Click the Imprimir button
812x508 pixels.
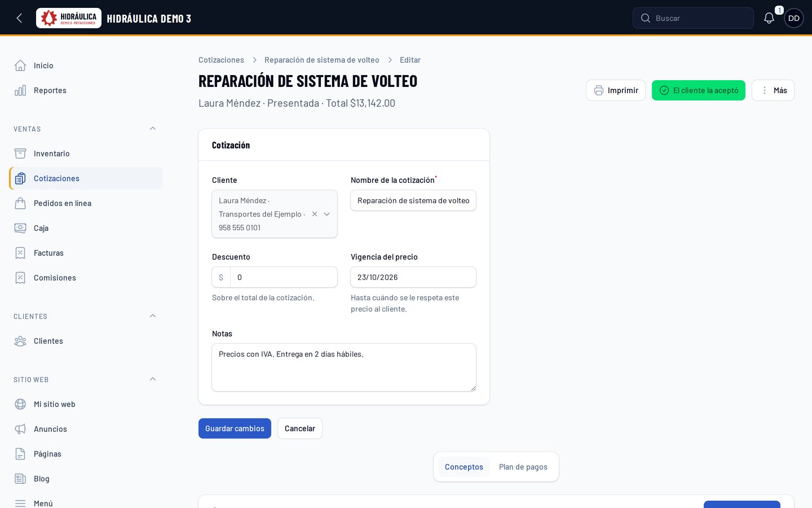click(616, 90)
